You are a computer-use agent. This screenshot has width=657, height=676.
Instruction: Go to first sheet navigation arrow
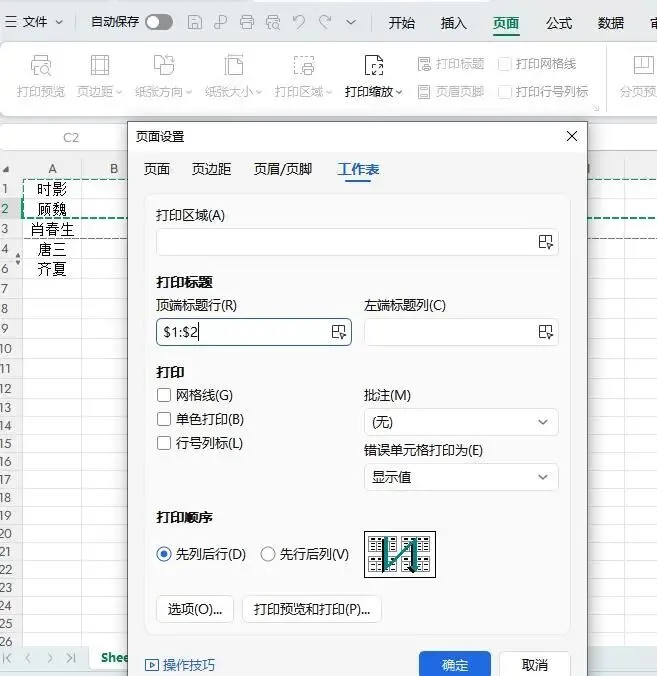point(7,658)
